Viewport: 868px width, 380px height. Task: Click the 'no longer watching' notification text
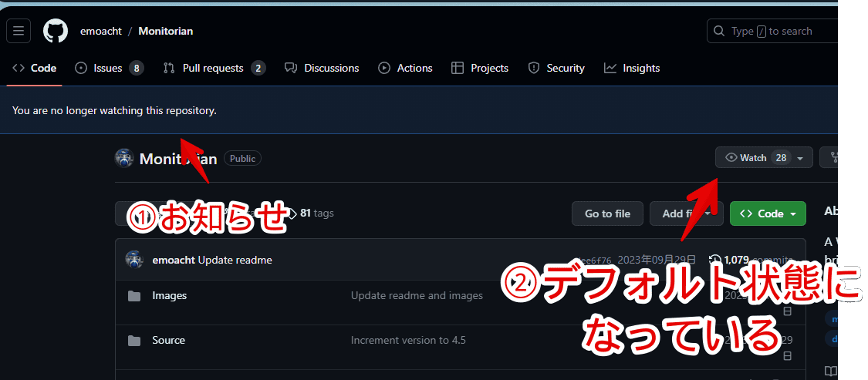(115, 111)
